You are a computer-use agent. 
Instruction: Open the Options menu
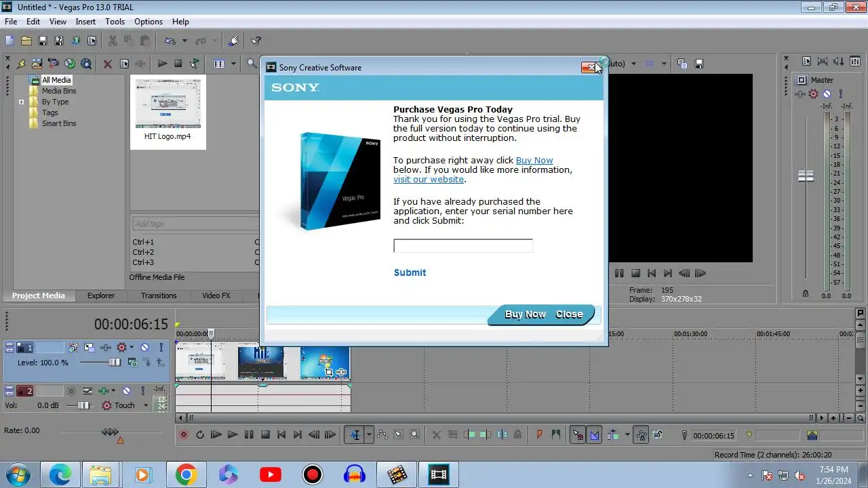148,22
